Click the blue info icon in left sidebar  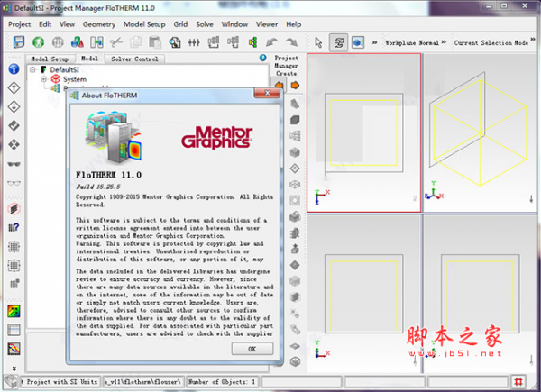(14, 69)
